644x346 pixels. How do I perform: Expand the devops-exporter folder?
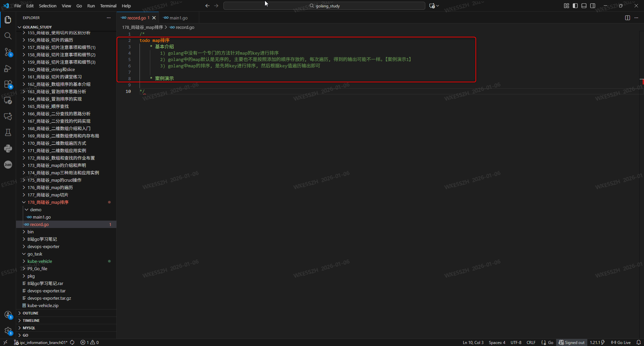coord(66,246)
